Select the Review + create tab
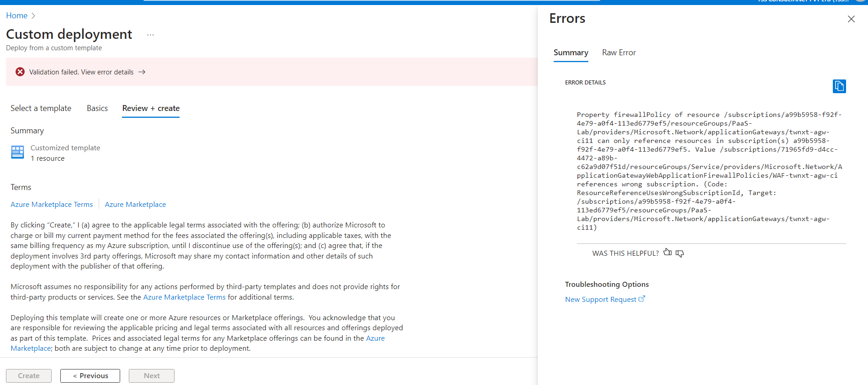868x385 pixels. [151, 108]
